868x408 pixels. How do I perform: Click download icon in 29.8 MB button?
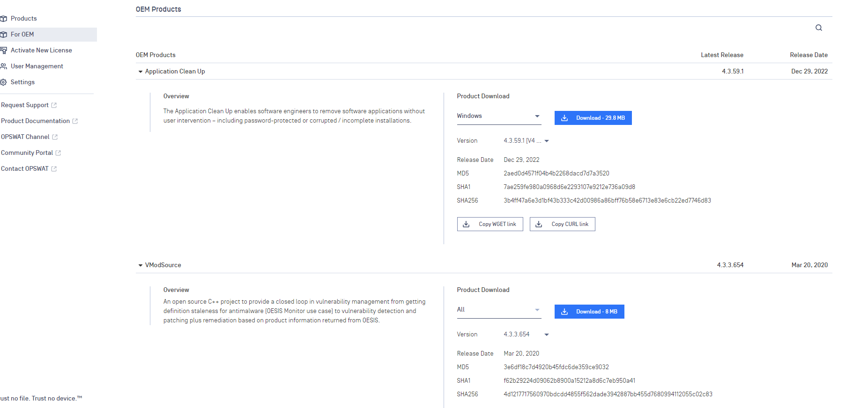(x=564, y=118)
